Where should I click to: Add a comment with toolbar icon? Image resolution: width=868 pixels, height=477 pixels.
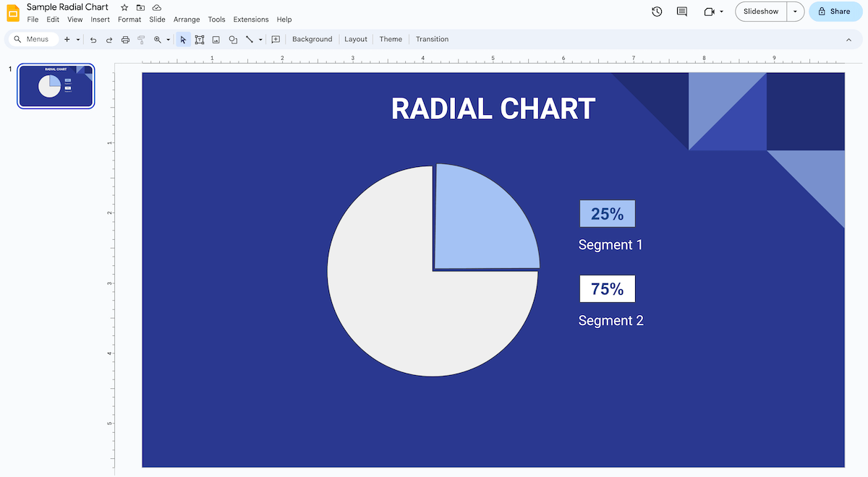tap(276, 39)
